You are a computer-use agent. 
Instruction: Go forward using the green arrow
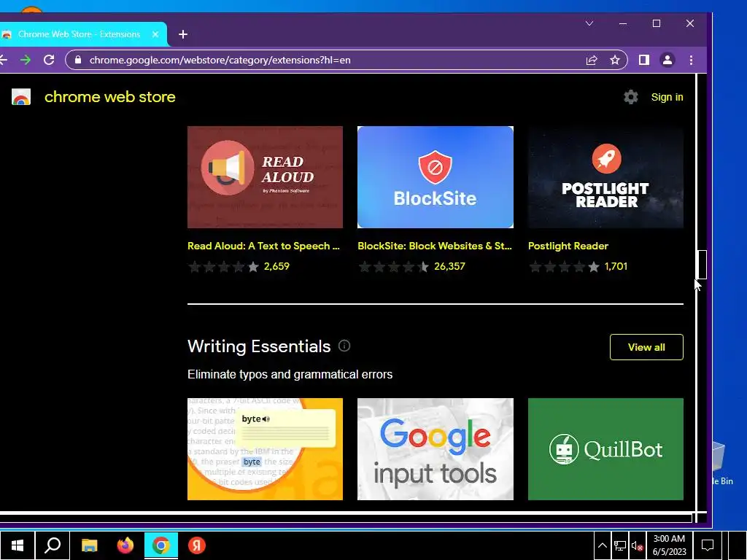pyautogui.click(x=26, y=60)
